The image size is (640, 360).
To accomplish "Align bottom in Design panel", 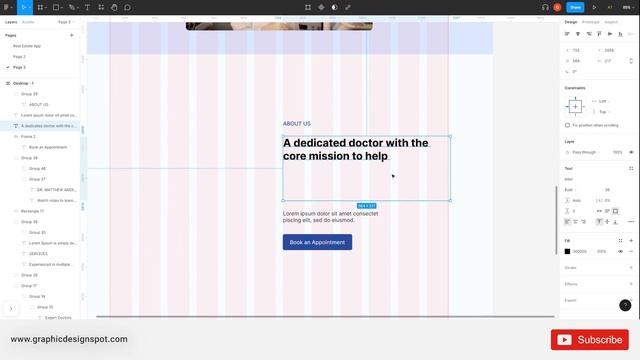I will coord(620,34).
